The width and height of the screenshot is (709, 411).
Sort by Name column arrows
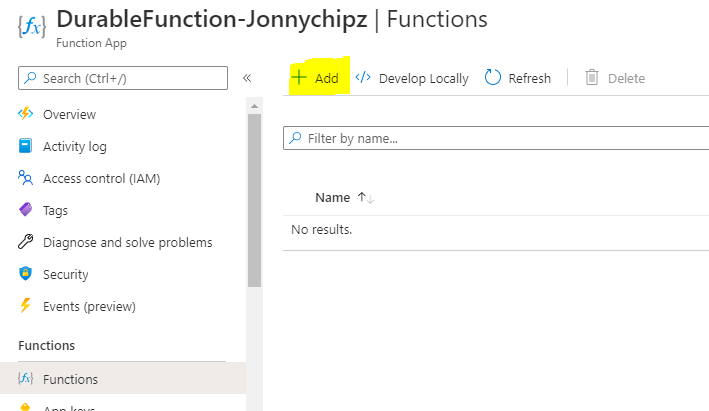366,198
